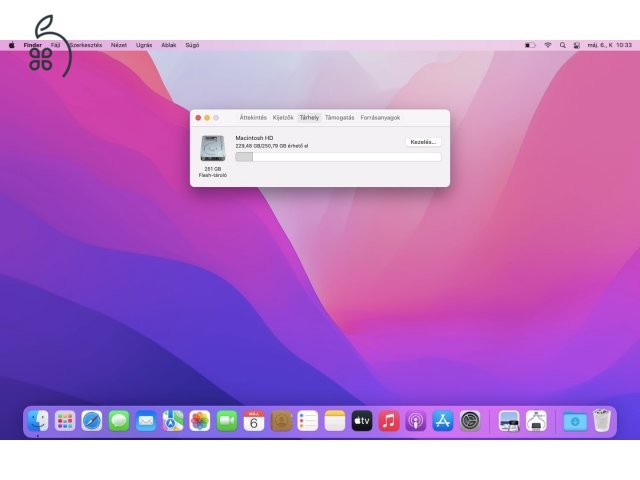Screen dimensions: 640x480
Task: Open the Ablak menu
Action: 169,45
